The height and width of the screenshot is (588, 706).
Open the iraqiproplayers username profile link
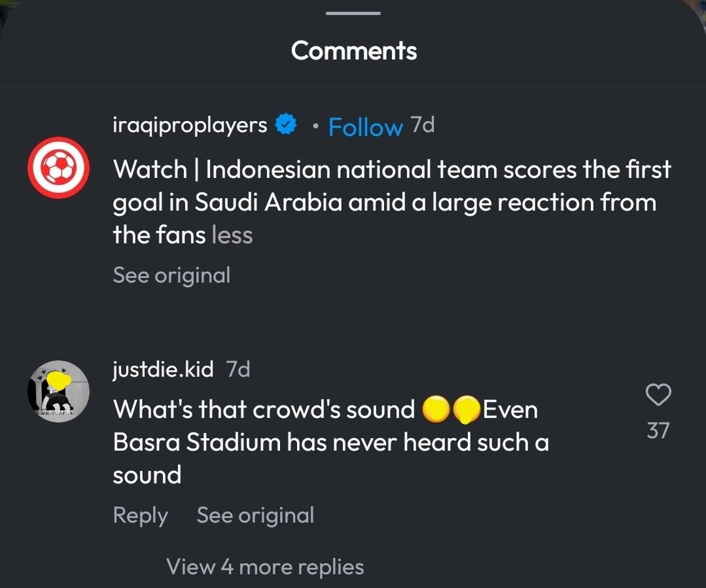click(190, 124)
